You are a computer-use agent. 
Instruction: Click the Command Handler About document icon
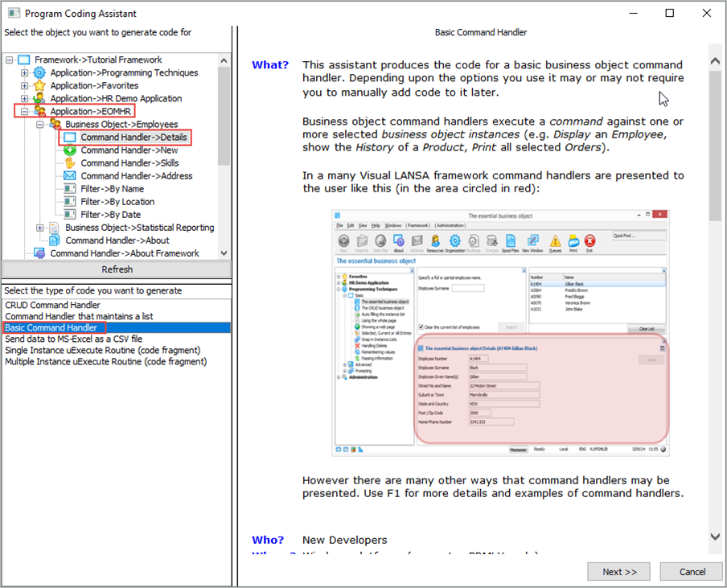tap(55, 241)
